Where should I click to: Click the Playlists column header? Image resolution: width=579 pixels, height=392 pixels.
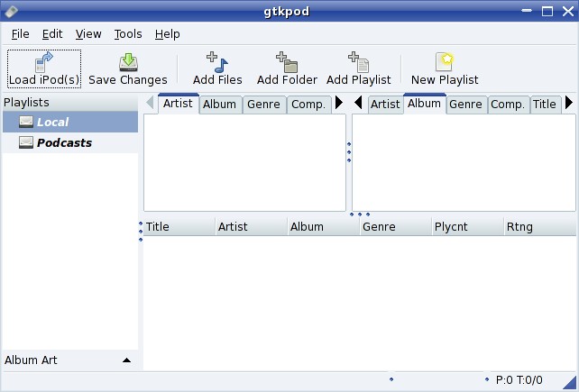70,102
